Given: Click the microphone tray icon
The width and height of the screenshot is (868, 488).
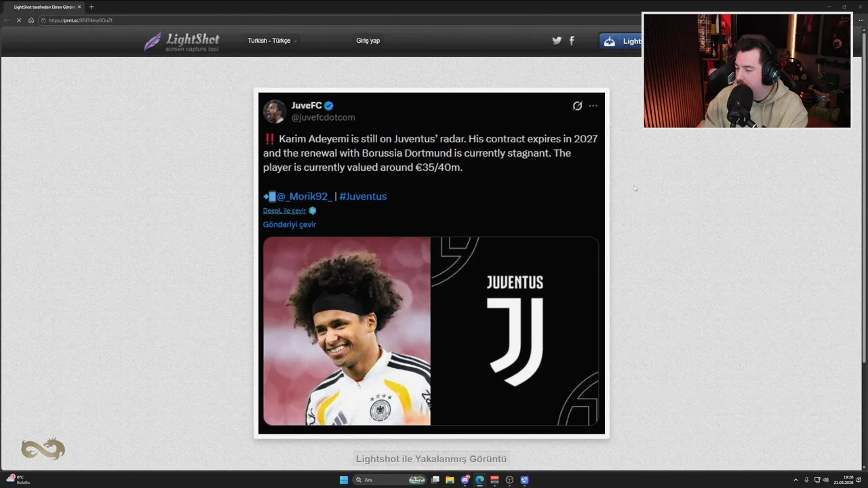Looking at the screenshot, I should click(806, 480).
